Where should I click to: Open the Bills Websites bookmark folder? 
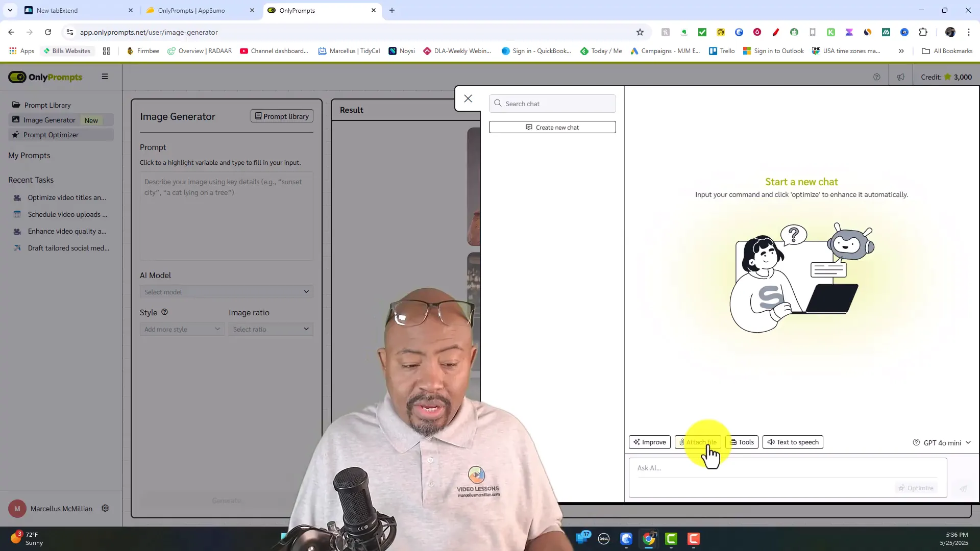tap(67, 51)
